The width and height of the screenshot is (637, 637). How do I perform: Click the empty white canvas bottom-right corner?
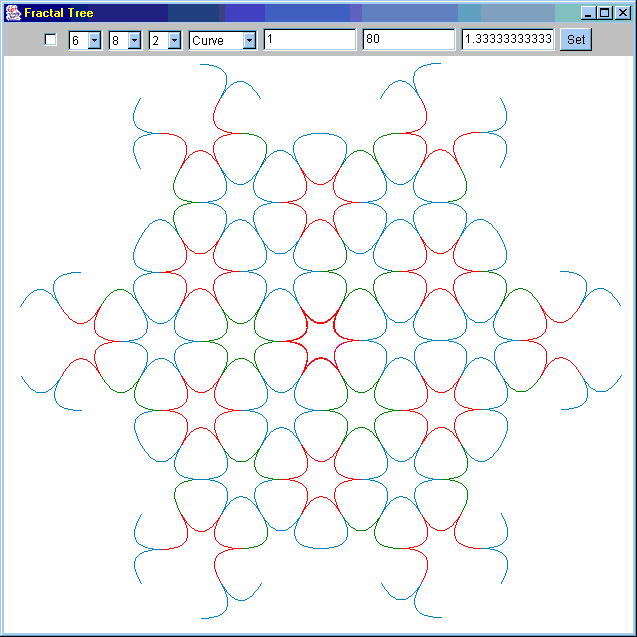coord(600,600)
